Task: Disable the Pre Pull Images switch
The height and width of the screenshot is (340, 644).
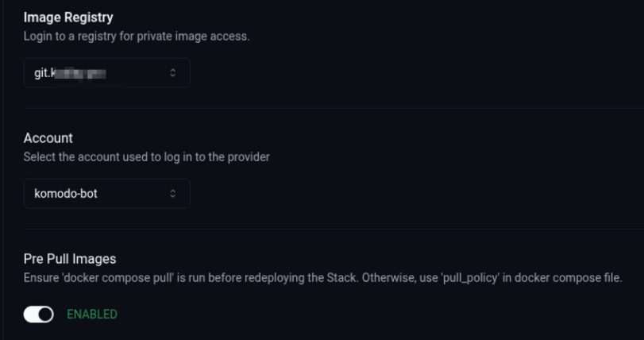Action: pyautogui.click(x=38, y=315)
